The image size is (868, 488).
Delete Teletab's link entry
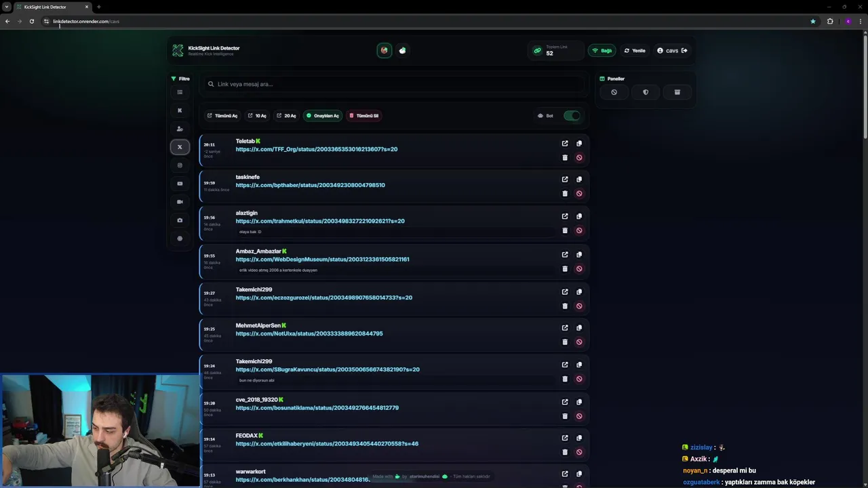(x=565, y=157)
